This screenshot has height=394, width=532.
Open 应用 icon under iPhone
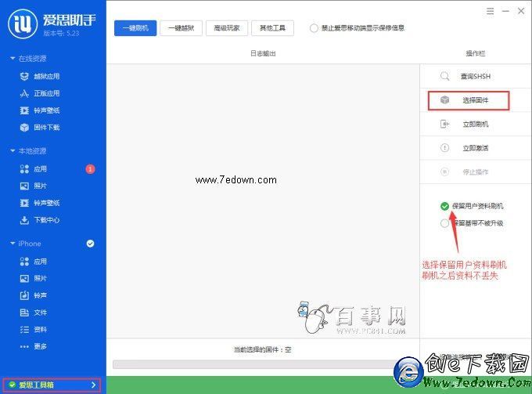[x=24, y=262]
